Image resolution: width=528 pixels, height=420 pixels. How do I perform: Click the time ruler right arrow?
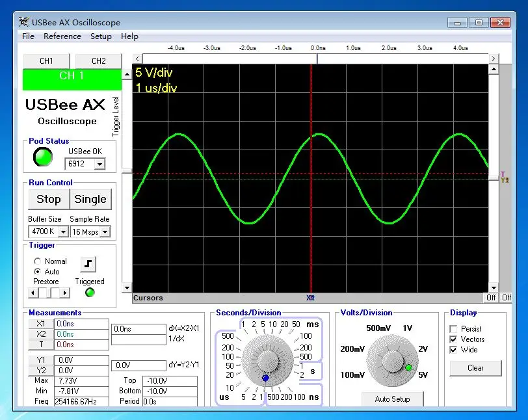click(x=494, y=59)
